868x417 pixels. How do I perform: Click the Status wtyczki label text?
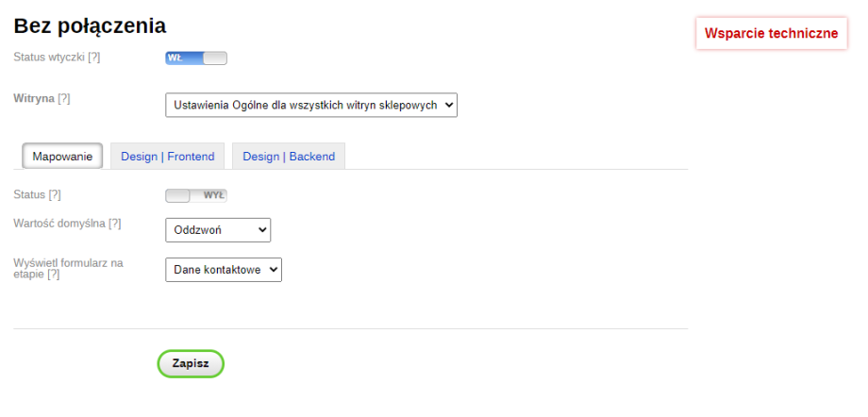48,58
